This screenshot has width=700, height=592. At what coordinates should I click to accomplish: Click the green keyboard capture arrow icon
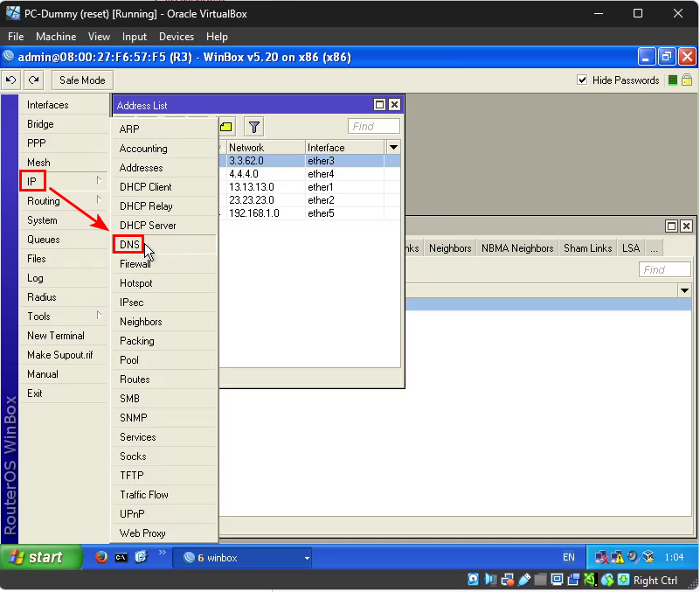pyautogui.click(x=624, y=580)
